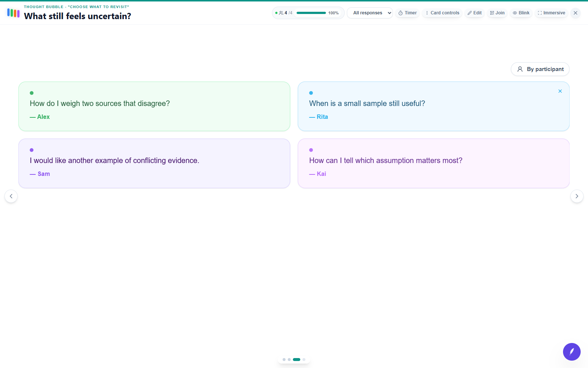Click the "Thought Bubble" subtitle label
Viewport: 588px width, 368px height.
pyautogui.click(x=76, y=7)
